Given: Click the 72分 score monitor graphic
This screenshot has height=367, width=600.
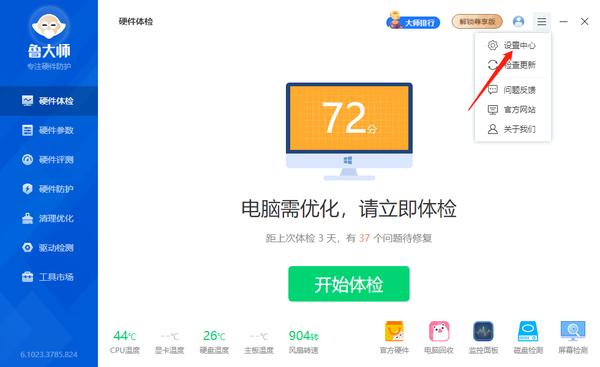Looking at the screenshot, I should pyautogui.click(x=349, y=131).
